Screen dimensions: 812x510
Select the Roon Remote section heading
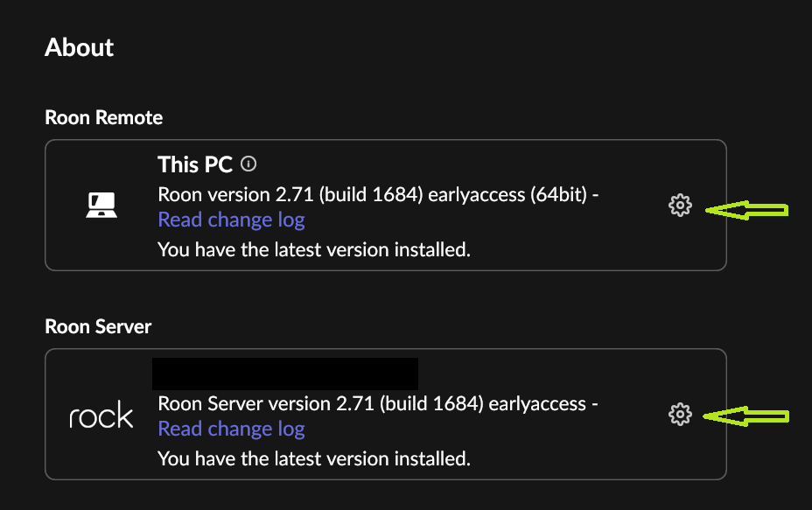[104, 117]
